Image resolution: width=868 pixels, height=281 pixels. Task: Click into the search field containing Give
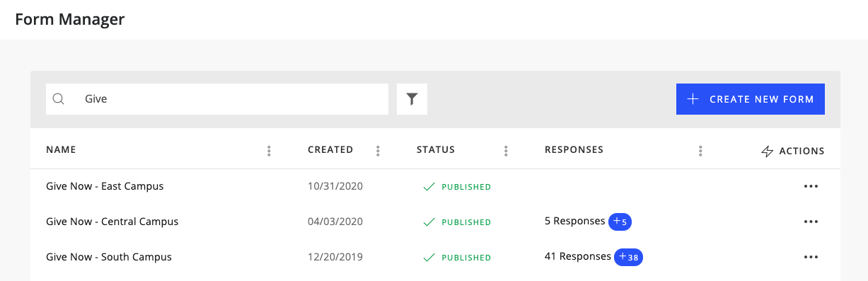coord(217,99)
